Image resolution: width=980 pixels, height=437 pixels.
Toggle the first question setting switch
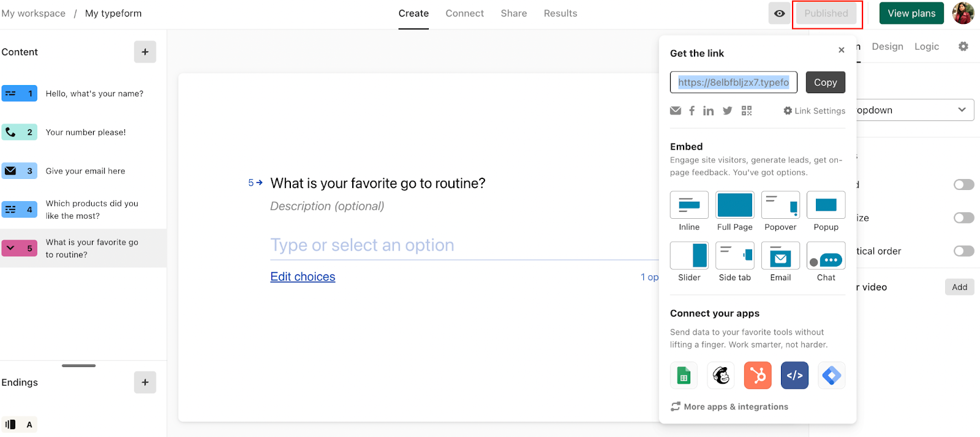pyautogui.click(x=963, y=184)
